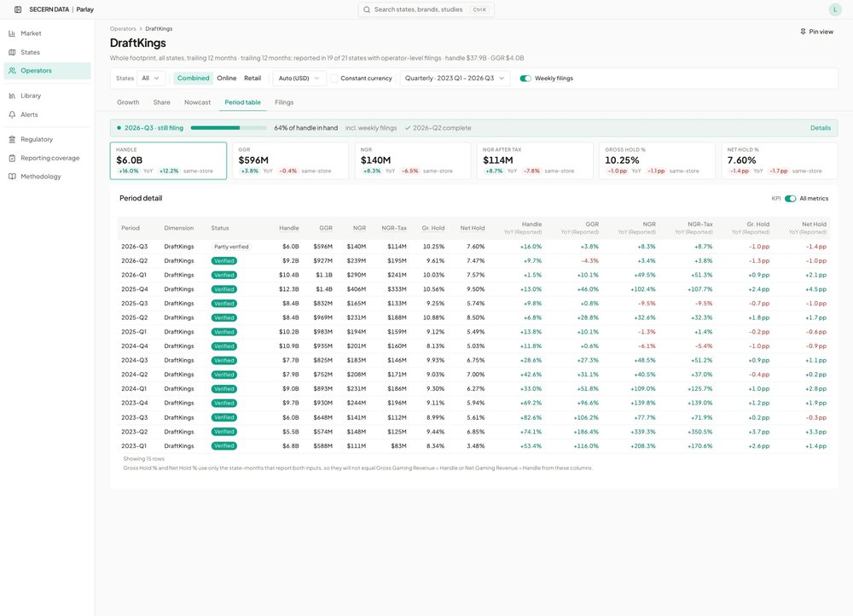Open States via the map icon
The image size is (853, 616).
tap(12, 52)
